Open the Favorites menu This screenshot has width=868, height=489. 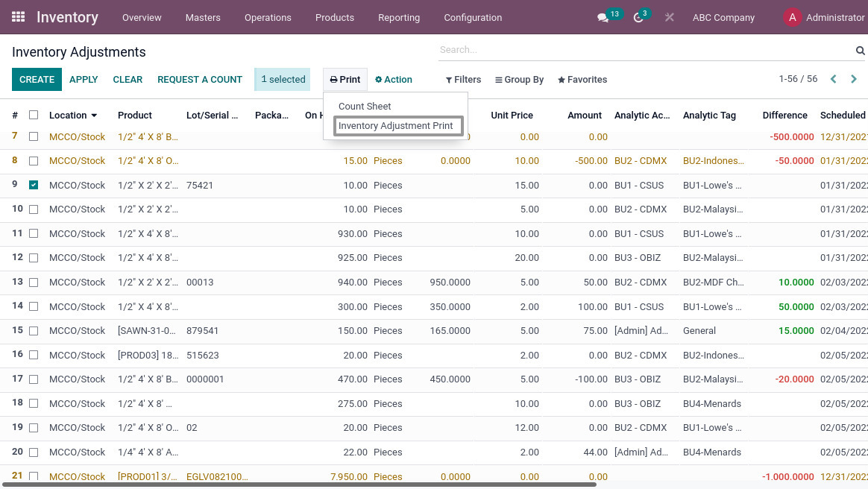click(582, 80)
